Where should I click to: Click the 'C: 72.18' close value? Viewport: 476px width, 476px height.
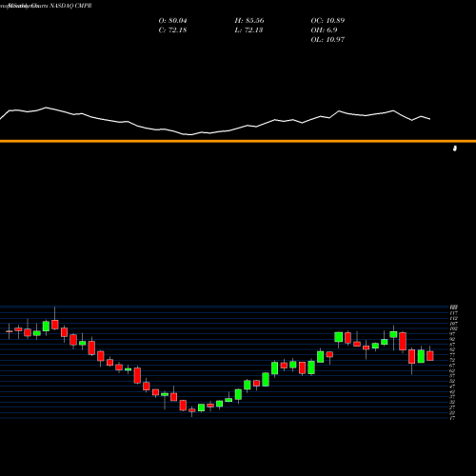click(x=172, y=30)
